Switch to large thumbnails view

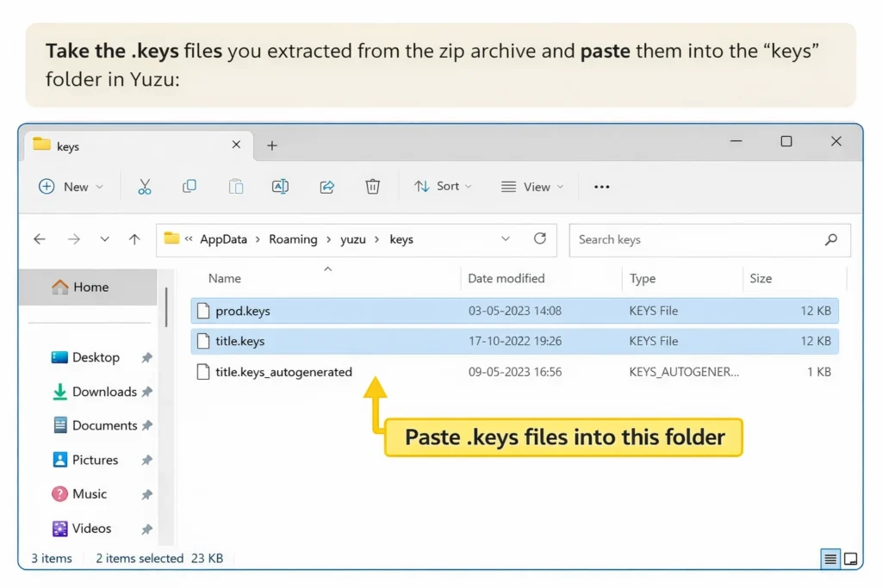pyautogui.click(x=850, y=559)
